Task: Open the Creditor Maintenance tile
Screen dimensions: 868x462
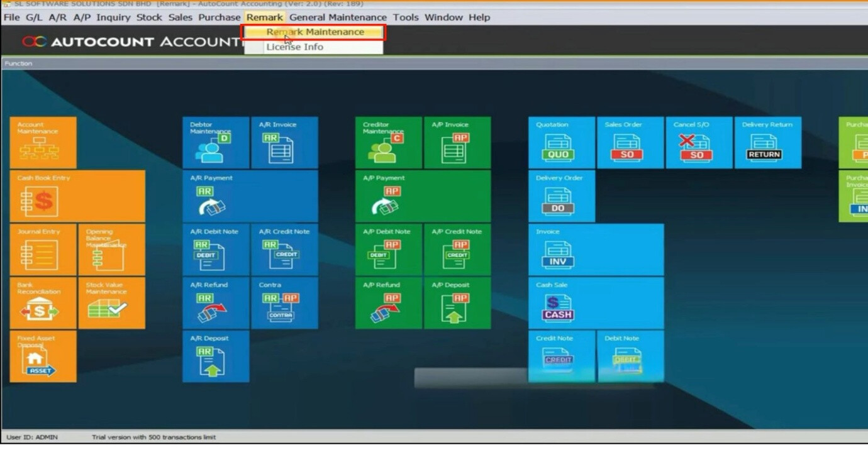Action: 388,143
